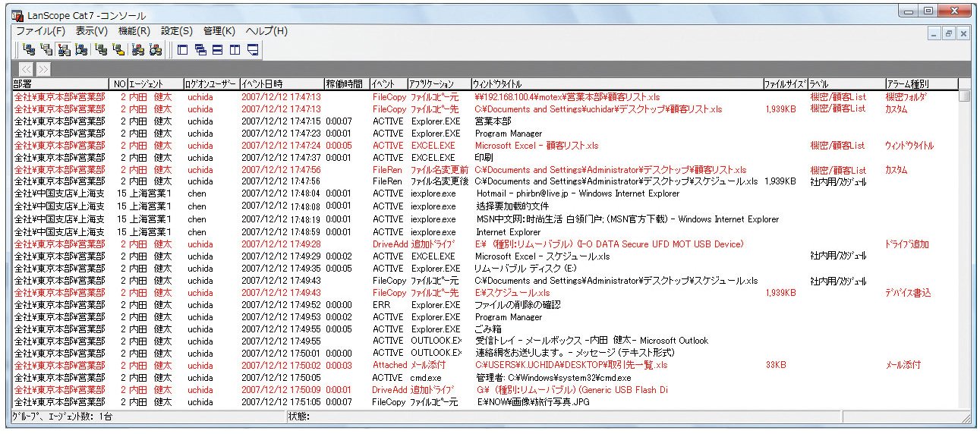Select the ファイルの削除の確認 ERR row

pos(486,305)
